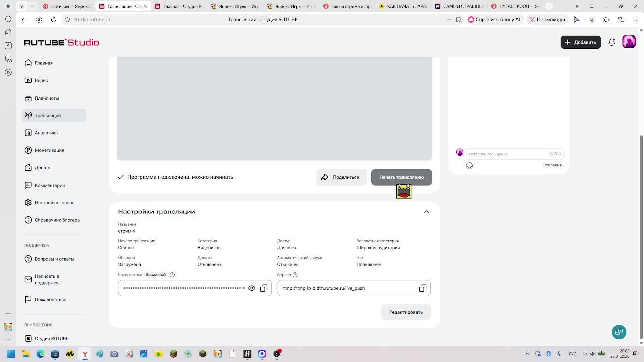The height and width of the screenshot is (362, 644).
Task: Open a new browser tab
Action: 549,6
